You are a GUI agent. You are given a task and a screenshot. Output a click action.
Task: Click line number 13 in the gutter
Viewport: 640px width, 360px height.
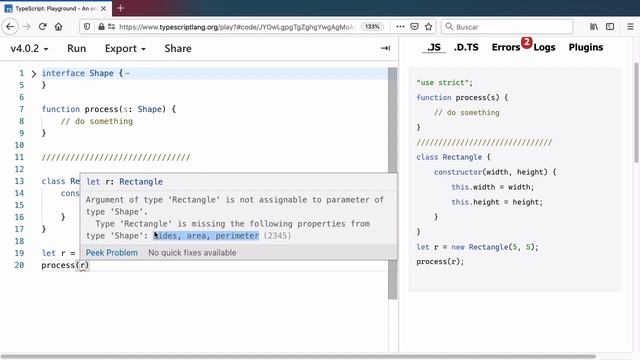(x=19, y=181)
